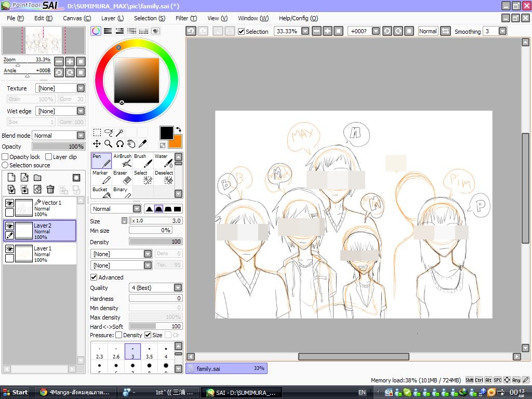Viewport: 532px width, 399px height.
Task: Select the family.sai document tab
Action: 227,368
